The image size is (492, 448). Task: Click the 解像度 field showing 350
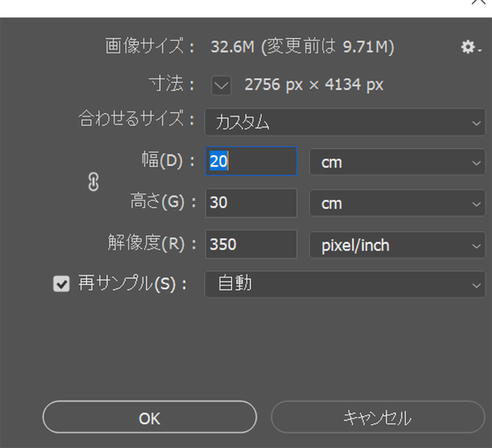coord(251,244)
